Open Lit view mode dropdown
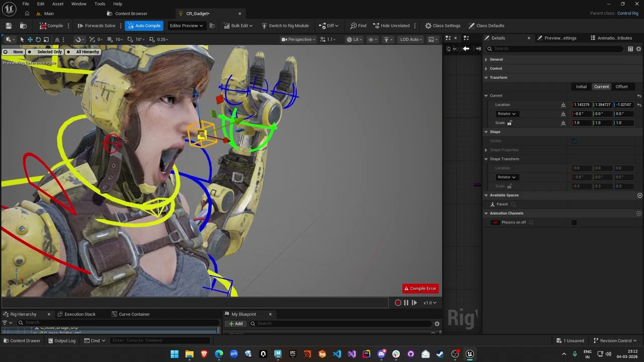The image size is (644, 362). [x=354, y=39]
